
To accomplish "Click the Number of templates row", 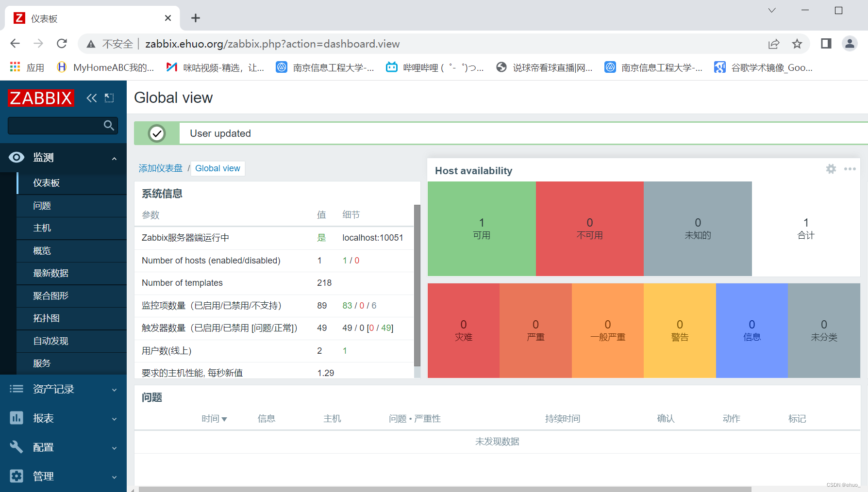I will (274, 283).
